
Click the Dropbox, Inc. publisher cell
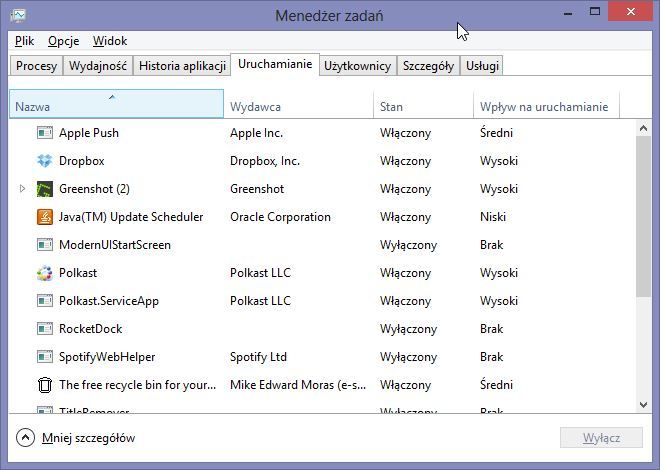click(265, 161)
